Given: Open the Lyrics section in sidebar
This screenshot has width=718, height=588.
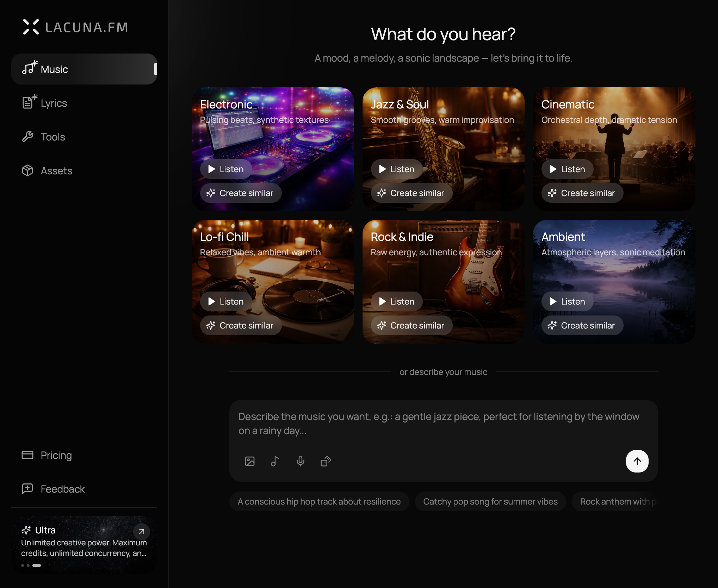Looking at the screenshot, I should (84, 103).
